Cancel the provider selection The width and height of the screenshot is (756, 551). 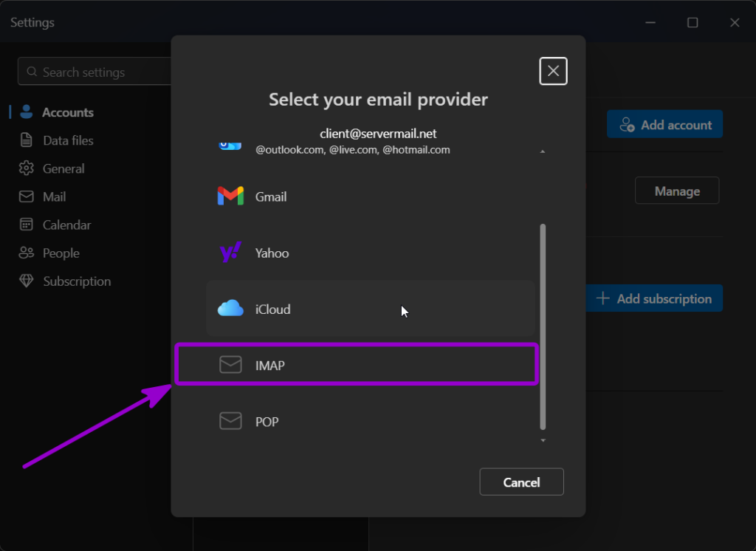(521, 482)
